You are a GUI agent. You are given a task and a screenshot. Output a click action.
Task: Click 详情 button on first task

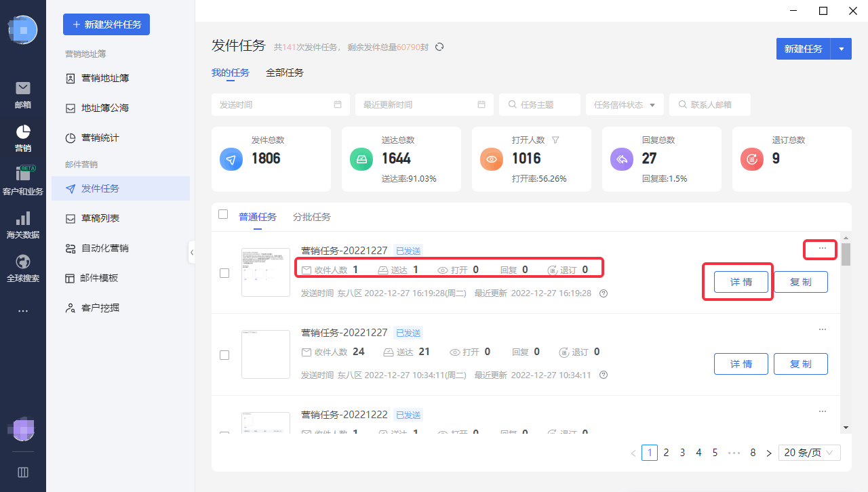tap(741, 282)
